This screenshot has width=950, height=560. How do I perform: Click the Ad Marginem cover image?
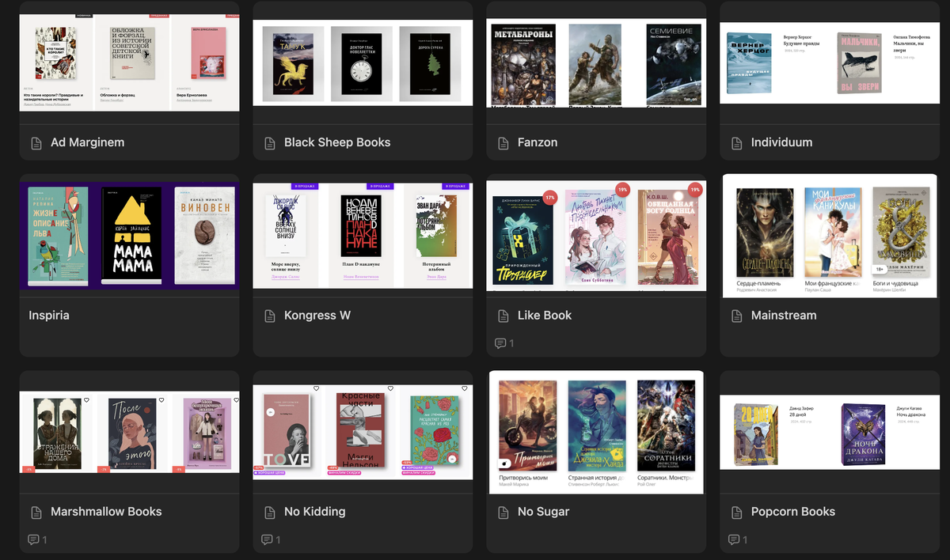129,62
